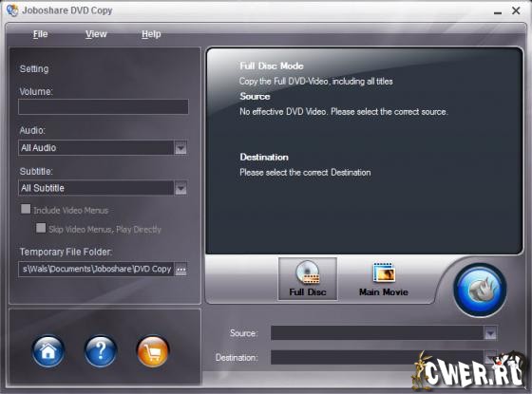
Task: Open the Help menu
Action: click(x=151, y=34)
